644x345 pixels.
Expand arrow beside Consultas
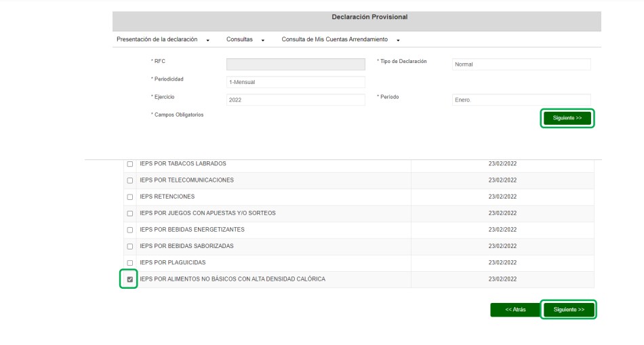coord(263,40)
